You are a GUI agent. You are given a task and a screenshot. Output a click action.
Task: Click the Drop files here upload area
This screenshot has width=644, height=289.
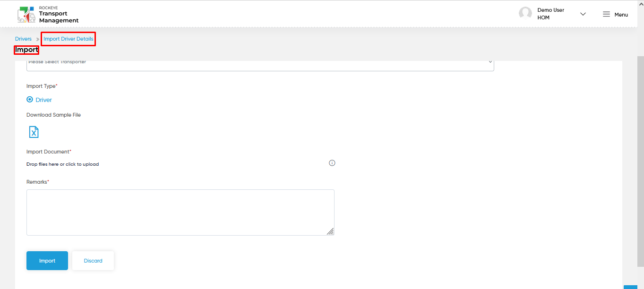coord(63,164)
